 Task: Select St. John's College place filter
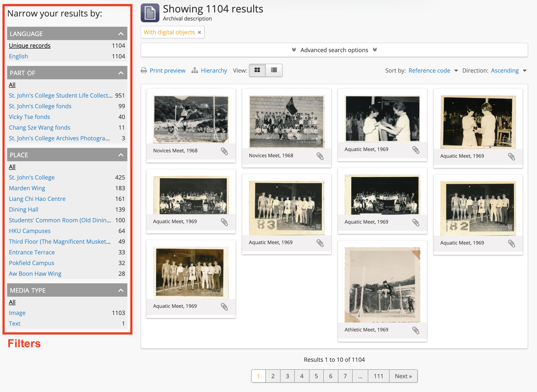(x=32, y=178)
